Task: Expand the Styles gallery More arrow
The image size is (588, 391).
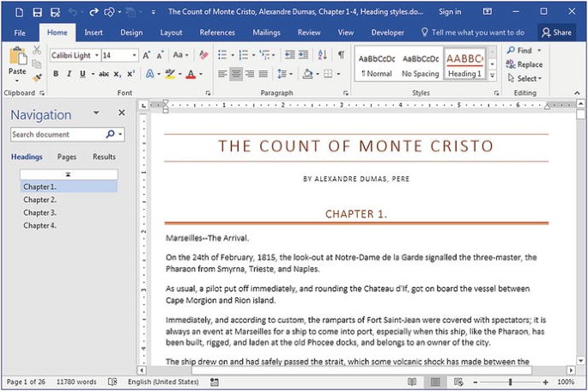Action: pos(493,76)
